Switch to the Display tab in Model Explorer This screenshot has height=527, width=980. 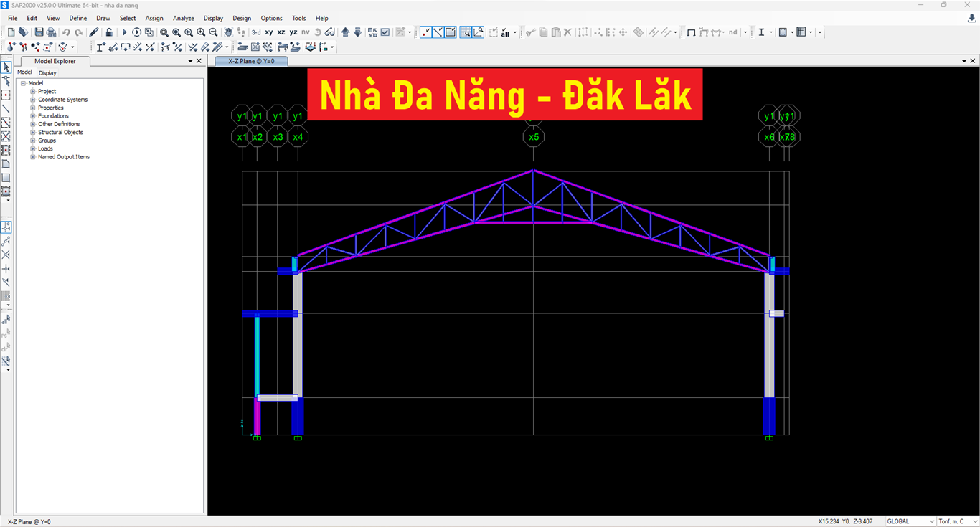(47, 72)
